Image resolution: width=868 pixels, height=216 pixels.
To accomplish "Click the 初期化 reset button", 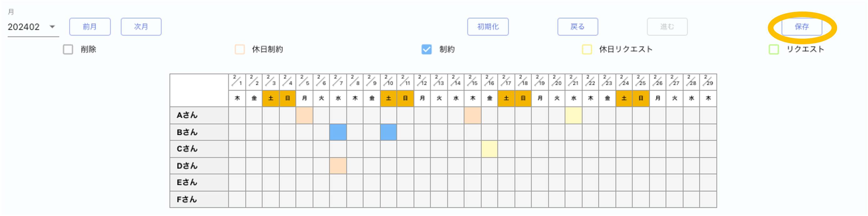I will (x=488, y=27).
